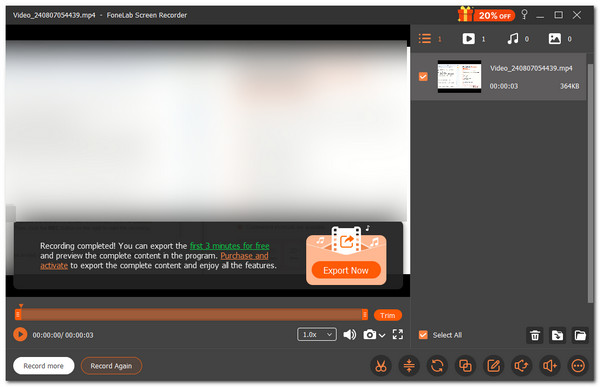Open the sound booster tool
600x387 pixels.
point(550,366)
